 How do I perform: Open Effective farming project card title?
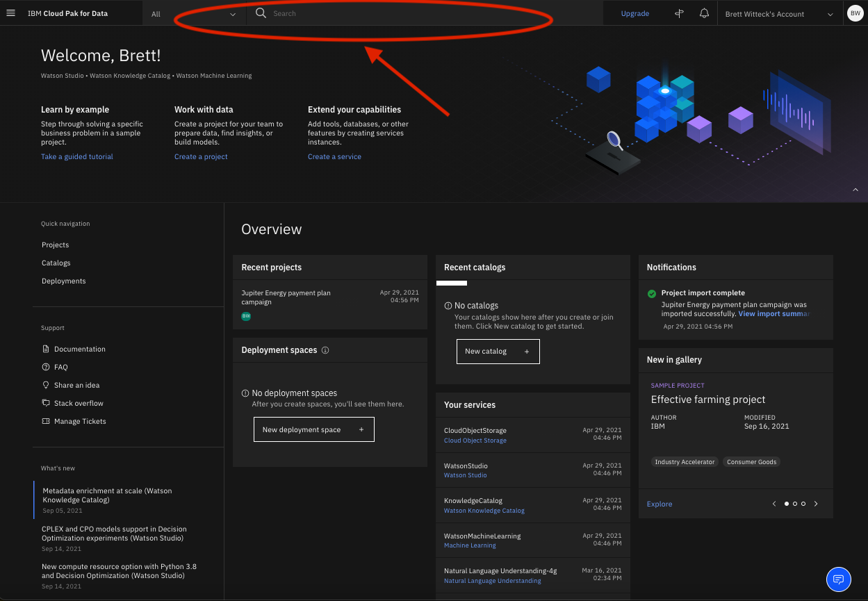pyautogui.click(x=708, y=400)
